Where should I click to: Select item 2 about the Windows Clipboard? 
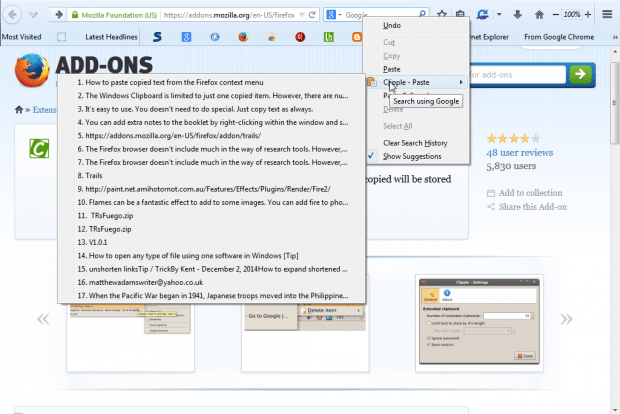coord(212,96)
